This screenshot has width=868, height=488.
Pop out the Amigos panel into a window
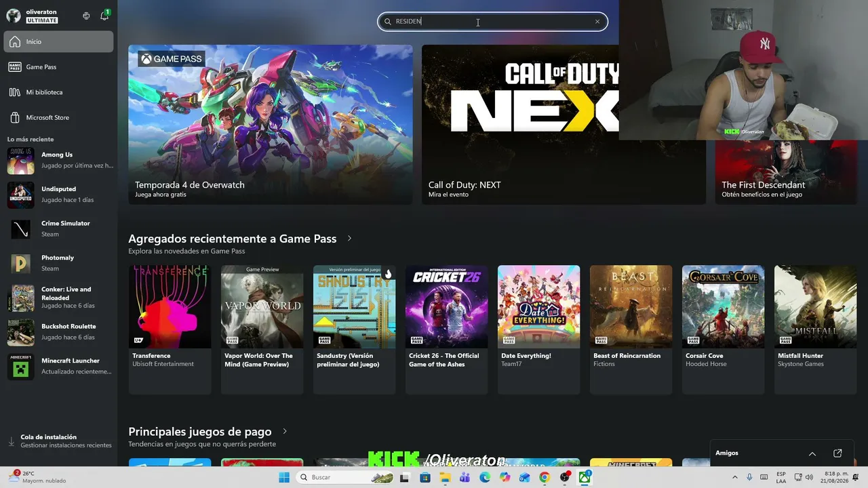pos(837,453)
